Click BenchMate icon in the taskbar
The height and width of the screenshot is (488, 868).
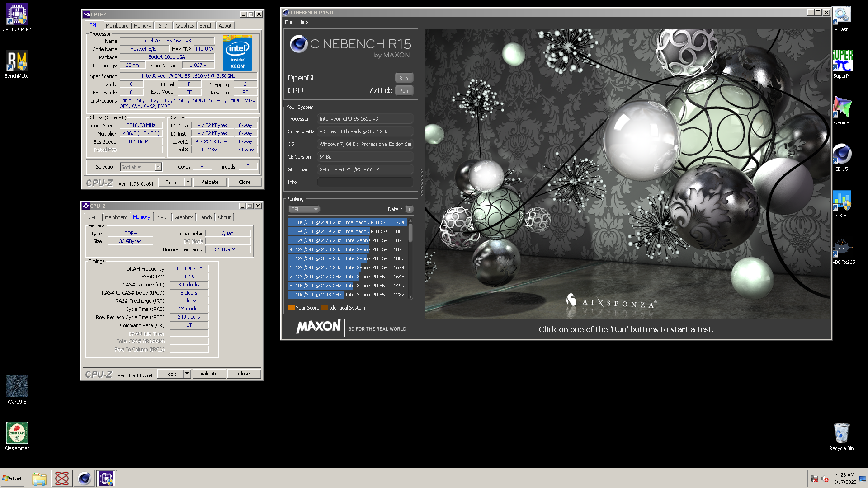(62, 479)
